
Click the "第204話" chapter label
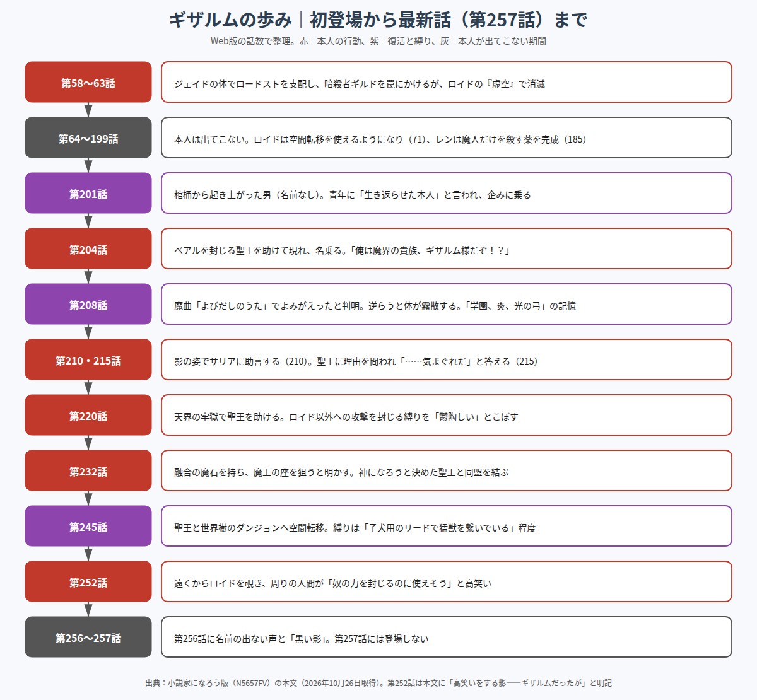click(88, 248)
